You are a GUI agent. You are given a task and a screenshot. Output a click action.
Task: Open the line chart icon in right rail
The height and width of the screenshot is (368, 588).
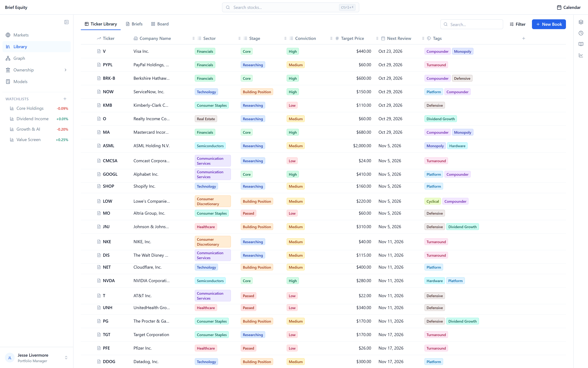coord(581,55)
